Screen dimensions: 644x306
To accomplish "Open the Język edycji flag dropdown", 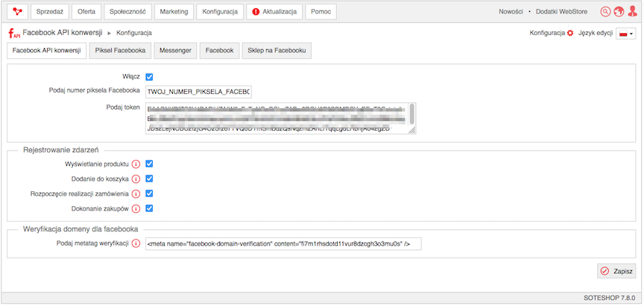I will [626, 34].
